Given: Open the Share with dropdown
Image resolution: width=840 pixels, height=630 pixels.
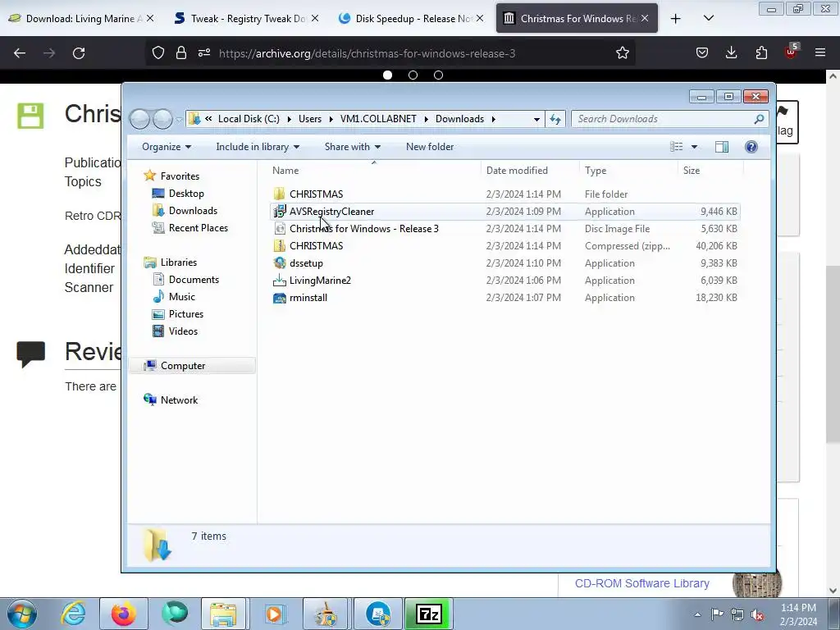Looking at the screenshot, I should 352,147.
